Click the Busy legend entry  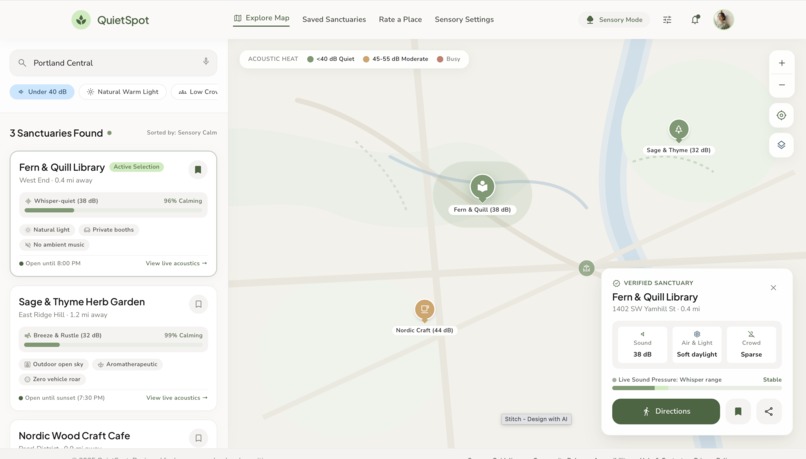click(x=448, y=59)
